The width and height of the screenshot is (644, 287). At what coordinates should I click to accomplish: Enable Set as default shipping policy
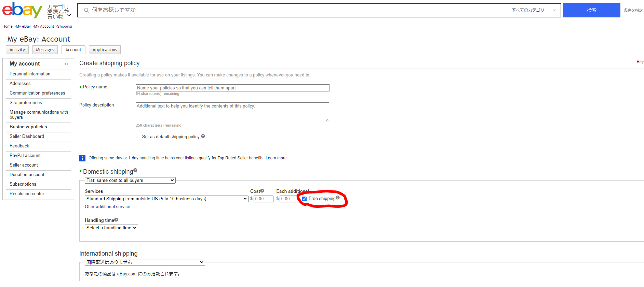(x=138, y=137)
